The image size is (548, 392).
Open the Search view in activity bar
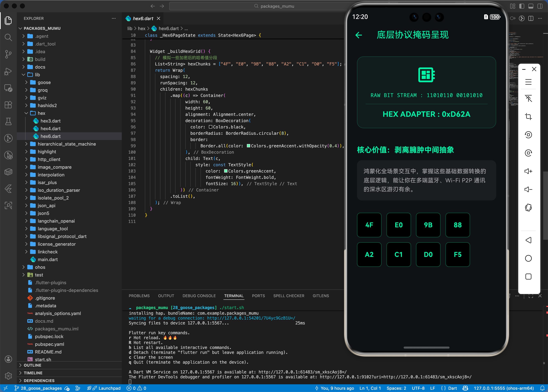click(8, 37)
